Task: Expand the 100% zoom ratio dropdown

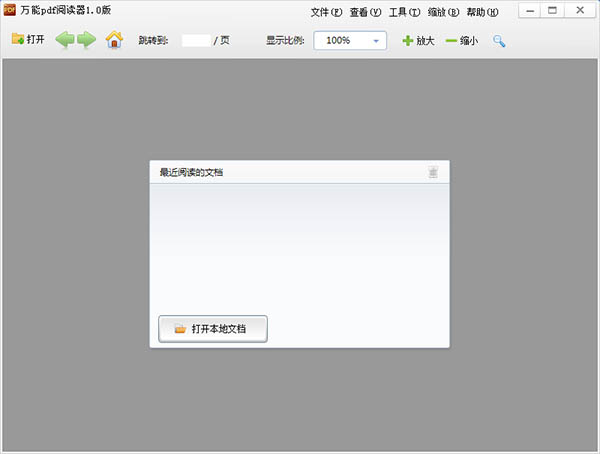Action: [x=377, y=41]
